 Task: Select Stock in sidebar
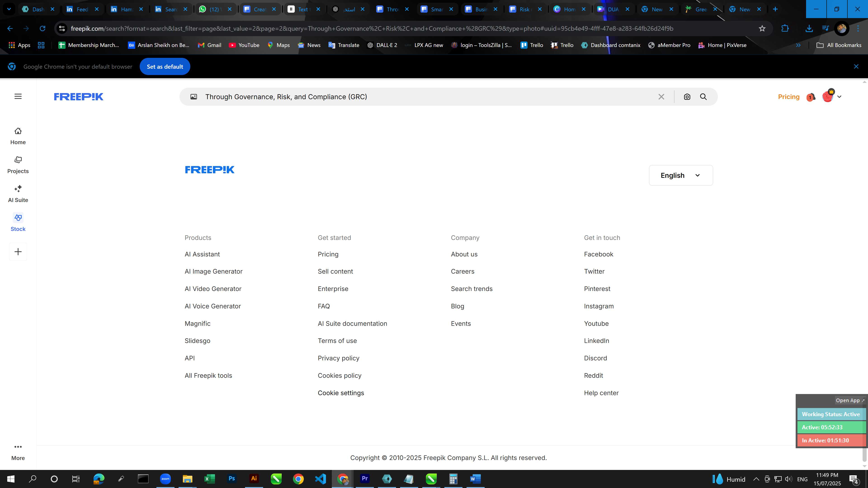point(18,223)
